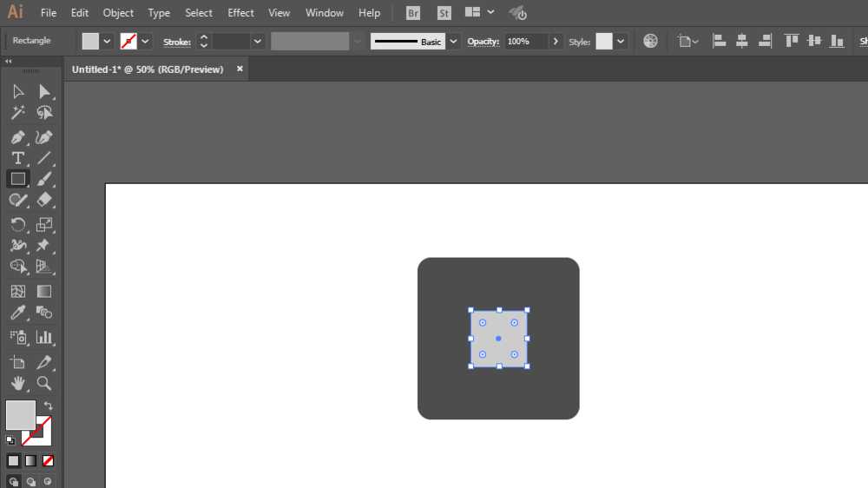Screen dimensions: 868x488
Task: Select the Rotate tool
Action: click(x=17, y=224)
